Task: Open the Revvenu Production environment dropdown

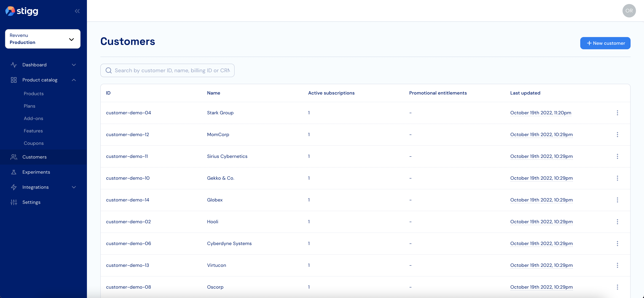Action: pos(43,39)
